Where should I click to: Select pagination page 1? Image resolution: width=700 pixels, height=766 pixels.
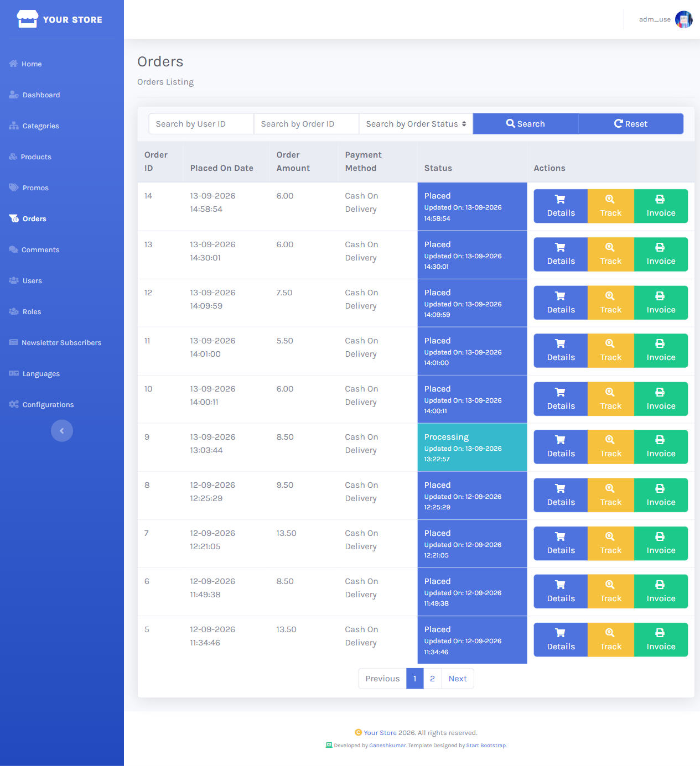coord(415,679)
